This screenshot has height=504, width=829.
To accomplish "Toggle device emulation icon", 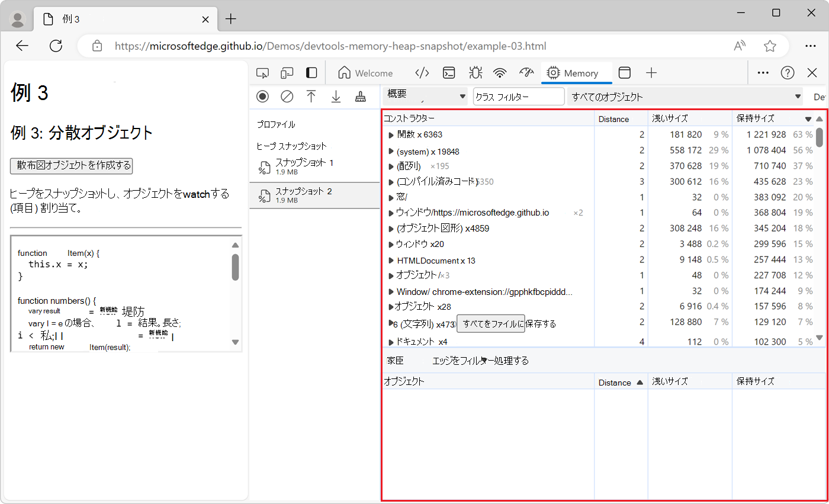I will click(x=287, y=73).
